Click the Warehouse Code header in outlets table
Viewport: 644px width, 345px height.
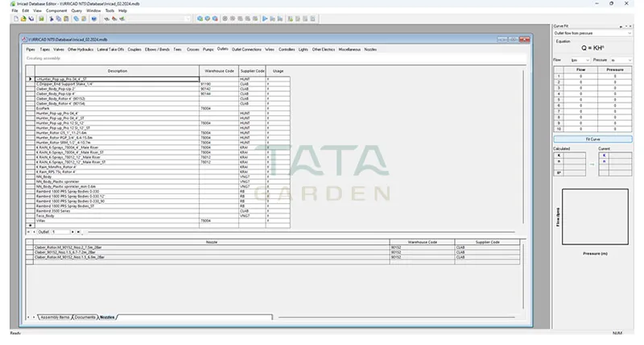[x=219, y=71]
